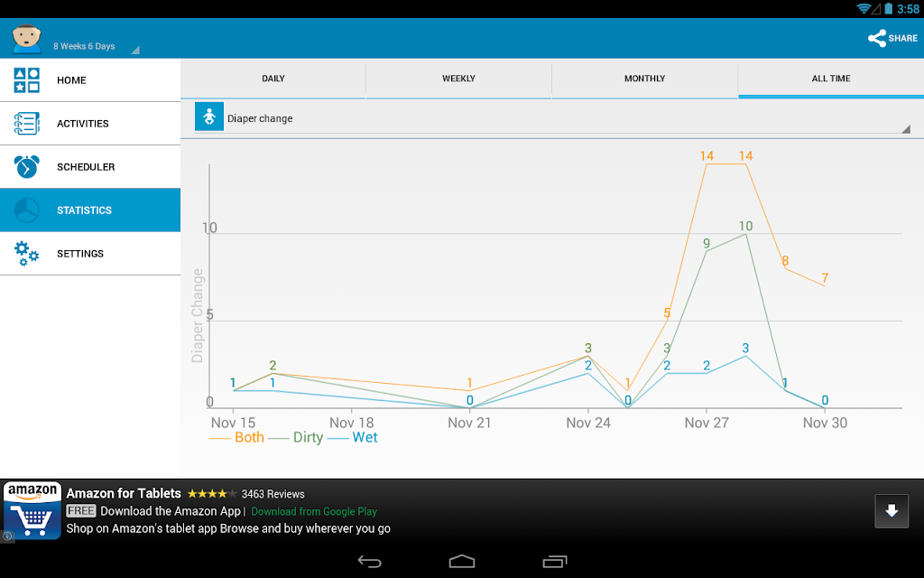Viewport: 924px width, 578px height.
Task: Open Settings via the gears icon
Action: 26,254
